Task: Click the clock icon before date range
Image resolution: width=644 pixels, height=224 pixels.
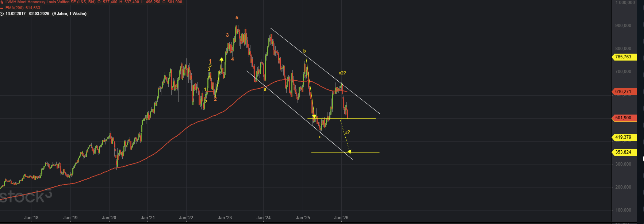Action: coord(2,13)
